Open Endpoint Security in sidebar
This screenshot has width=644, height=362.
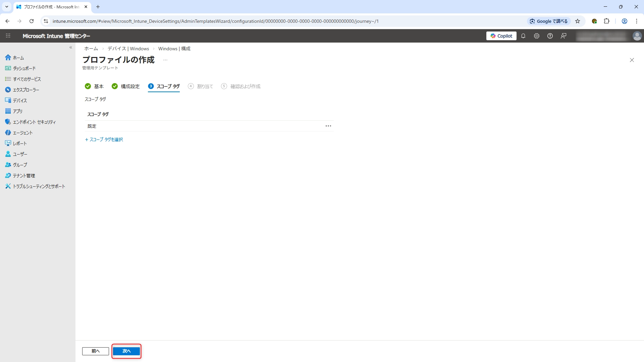[x=34, y=122]
